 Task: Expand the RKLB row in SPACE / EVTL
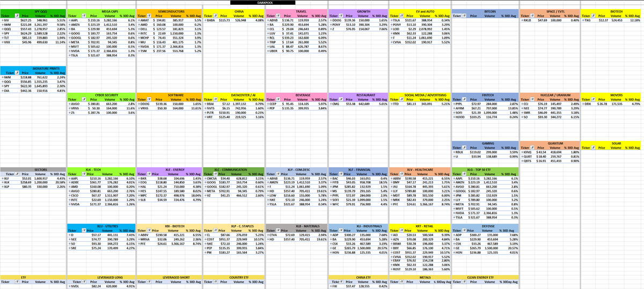tap(522, 20)
